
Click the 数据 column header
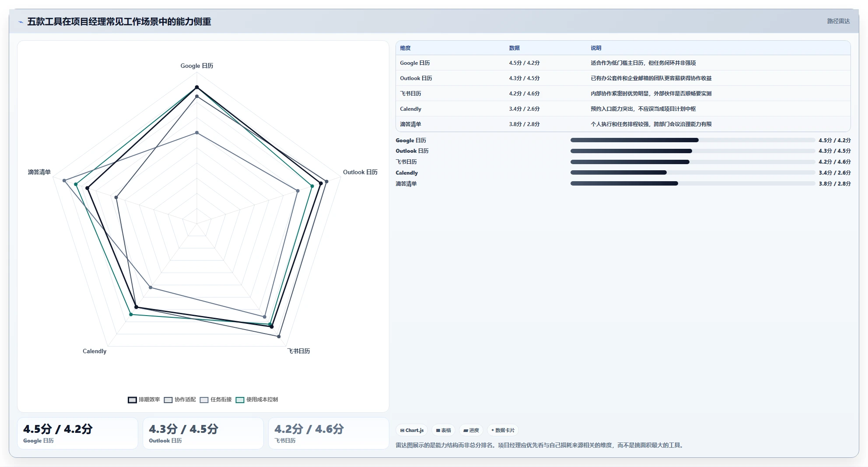tap(514, 48)
